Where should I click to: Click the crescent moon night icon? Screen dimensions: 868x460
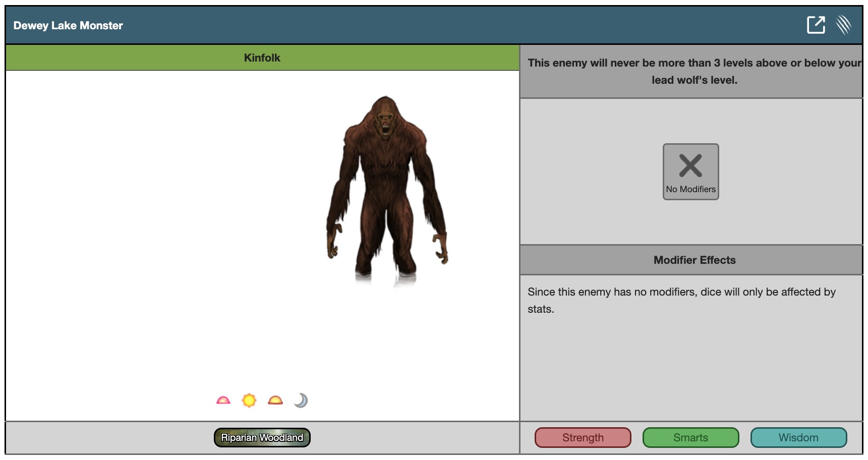(301, 400)
